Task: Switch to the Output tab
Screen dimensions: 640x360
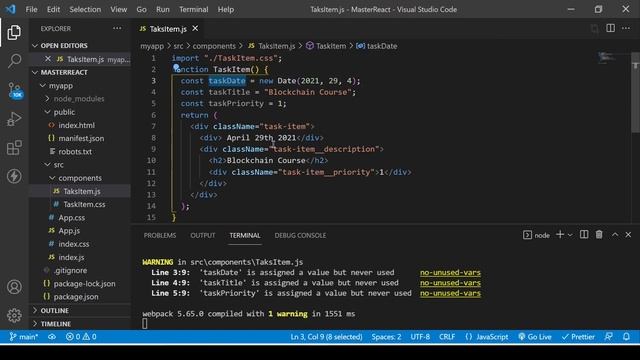Action: [x=202, y=236]
